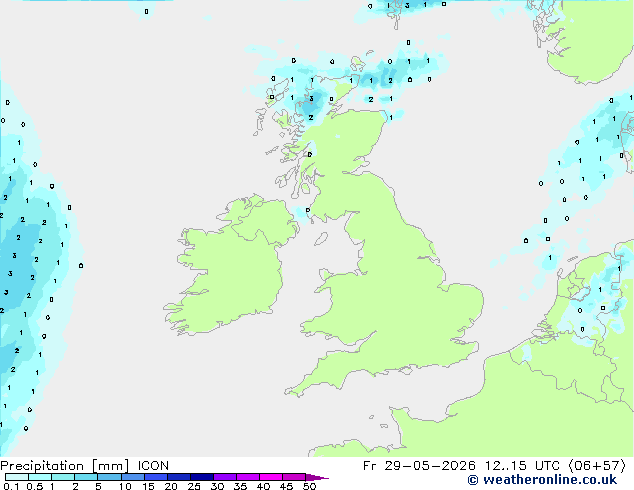The image size is (634, 490).
Task: Click the Isle of Man outline
Action: point(321,239)
